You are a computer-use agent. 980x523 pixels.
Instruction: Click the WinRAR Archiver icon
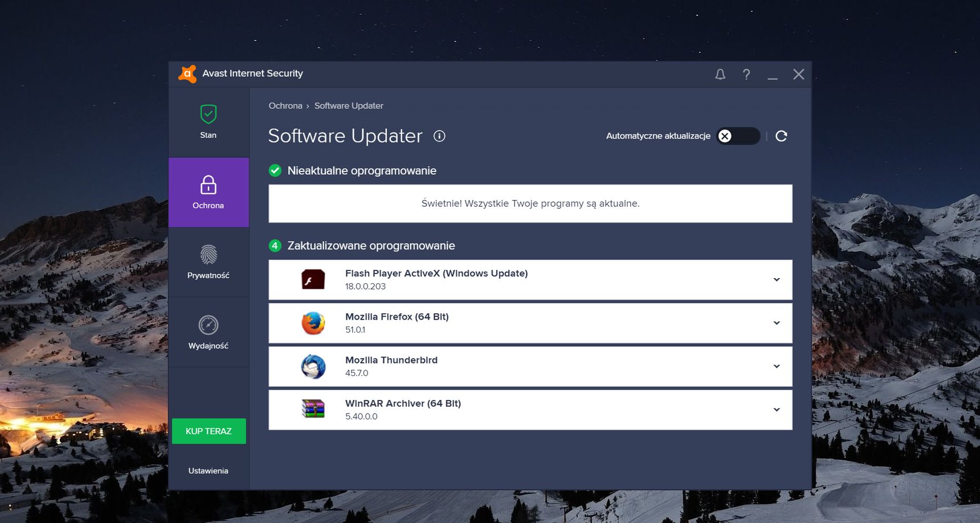pyautogui.click(x=313, y=409)
